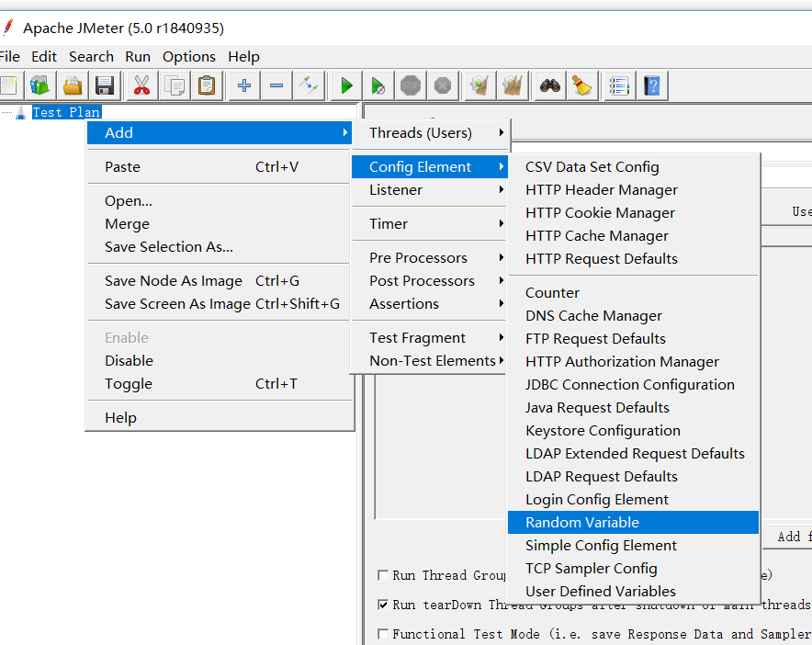Select Login Config Element
Screen dimensions: 812x645
[x=633, y=500]
